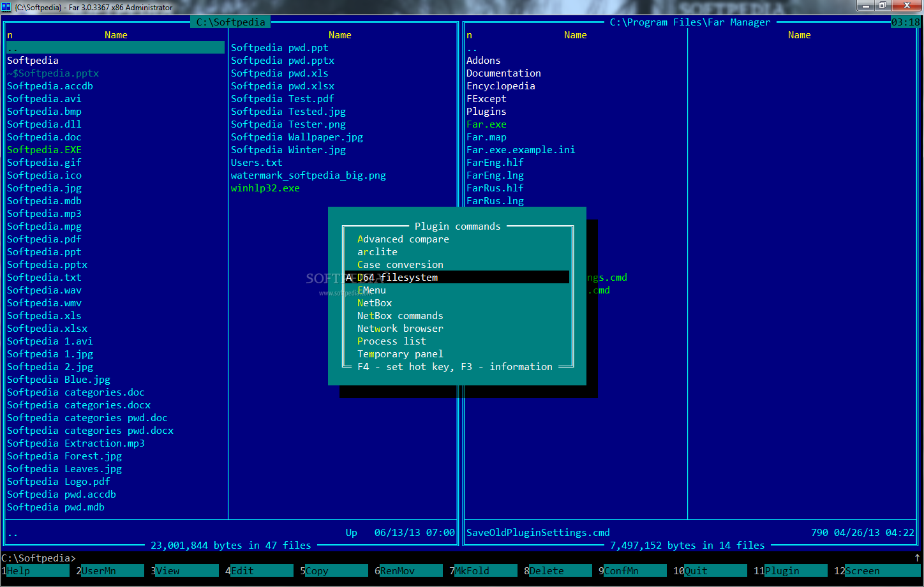
Task: Click the 10 Quit key bar button
Action: click(710, 571)
